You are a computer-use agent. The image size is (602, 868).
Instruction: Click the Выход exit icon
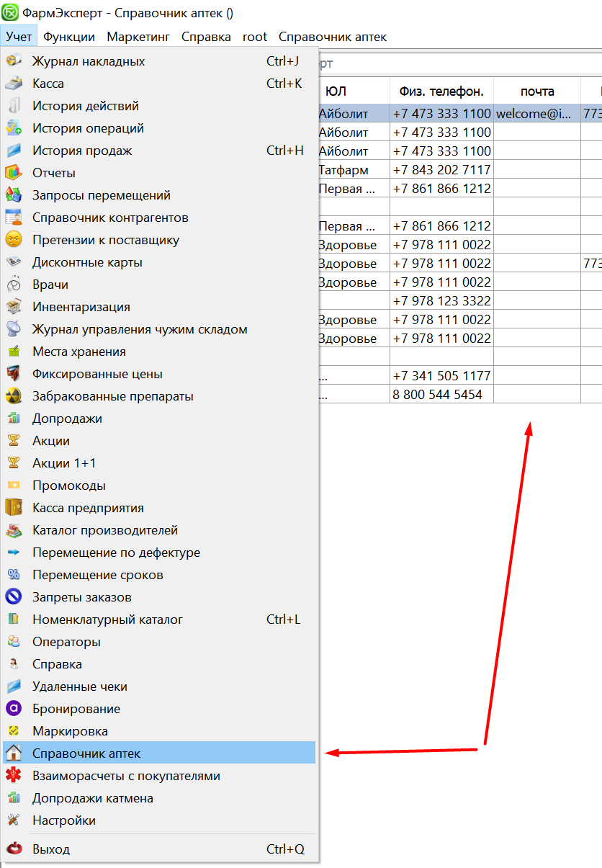pyautogui.click(x=14, y=849)
